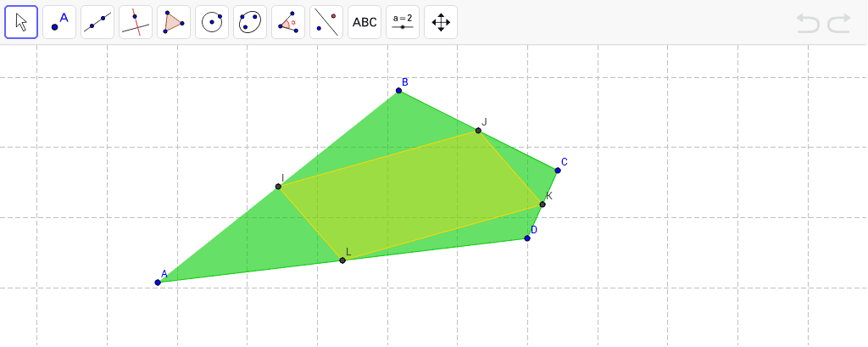
Task: Select the Reflect about Line tool
Action: pyautogui.click(x=326, y=22)
